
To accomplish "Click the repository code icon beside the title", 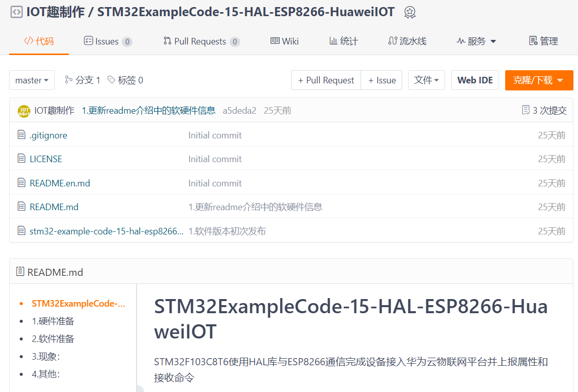I will click(16, 12).
